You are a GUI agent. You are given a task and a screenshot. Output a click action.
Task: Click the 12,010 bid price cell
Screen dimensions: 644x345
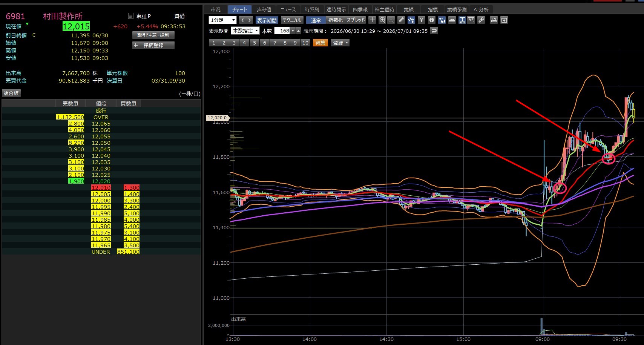coord(101,188)
